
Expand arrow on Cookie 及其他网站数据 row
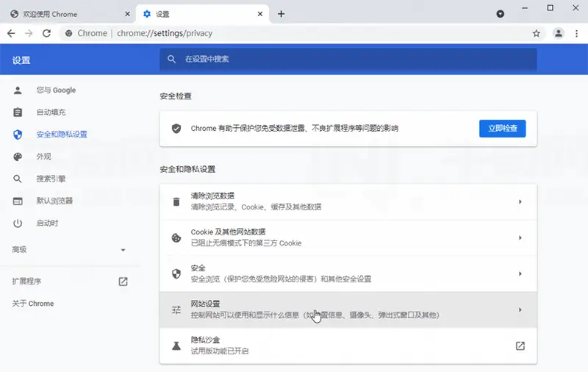(x=520, y=237)
